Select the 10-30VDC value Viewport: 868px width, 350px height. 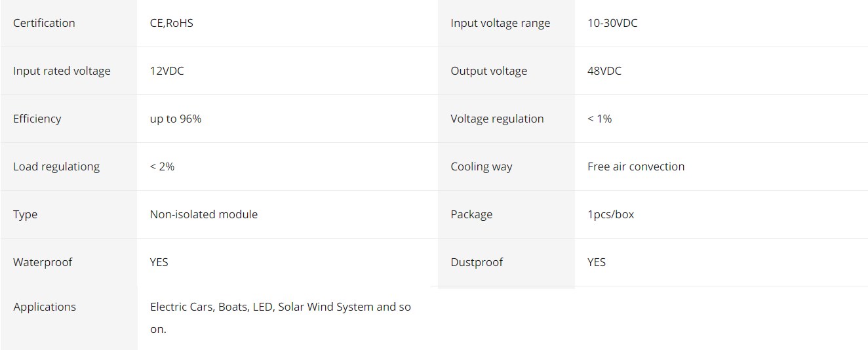pyautogui.click(x=612, y=23)
